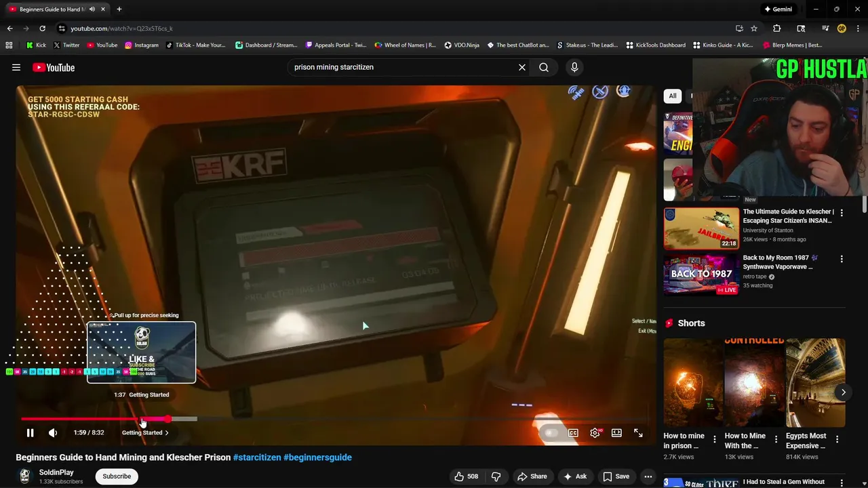Switch the player to theater mode
The height and width of the screenshot is (488, 868).
tap(616, 432)
